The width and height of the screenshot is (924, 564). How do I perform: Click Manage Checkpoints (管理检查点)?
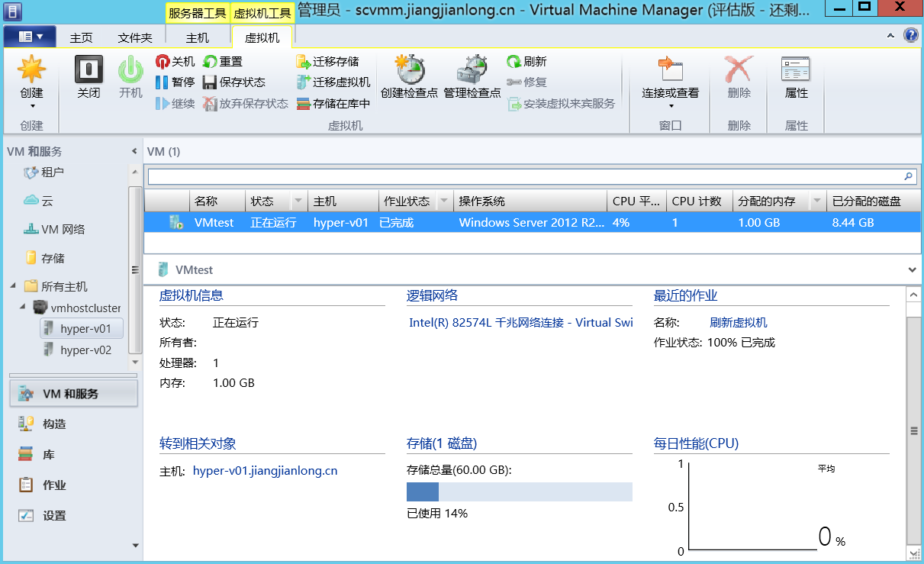(x=472, y=77)
